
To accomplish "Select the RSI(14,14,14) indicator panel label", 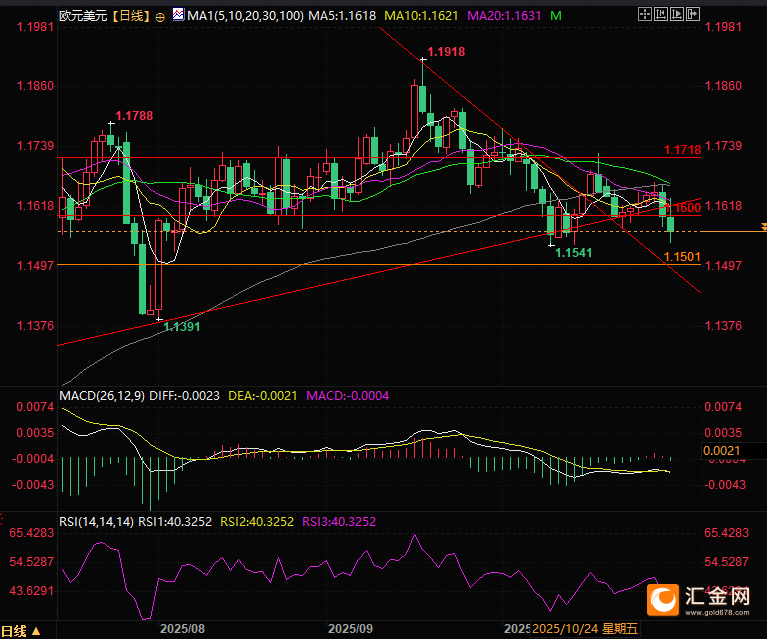I will coord(97,521).
